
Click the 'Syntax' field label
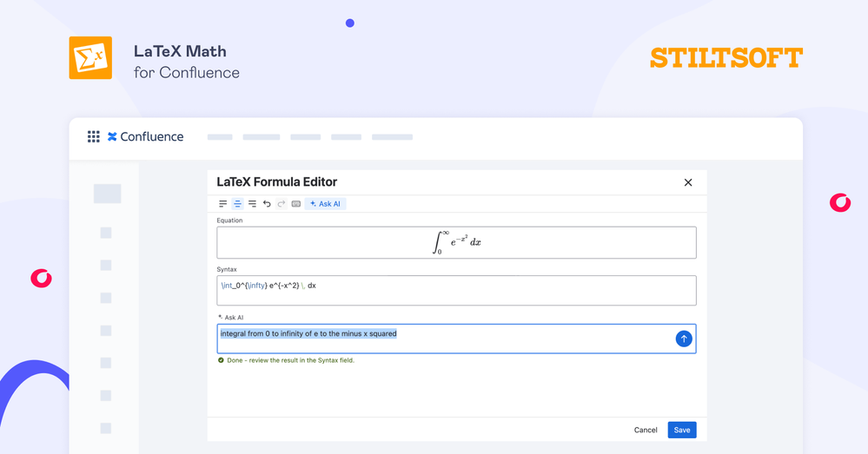[x=227, y=269]
